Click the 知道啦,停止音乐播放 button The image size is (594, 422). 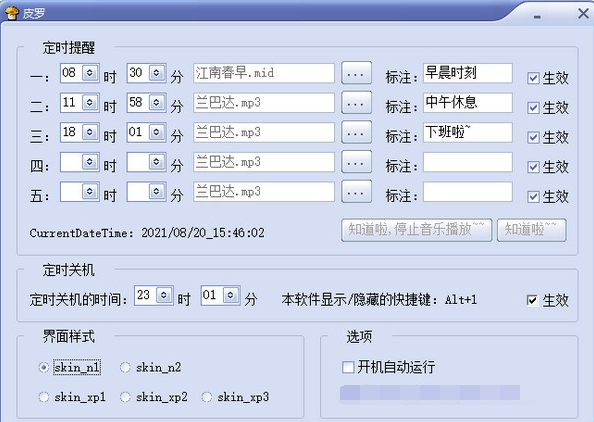(x=416, y=230)
